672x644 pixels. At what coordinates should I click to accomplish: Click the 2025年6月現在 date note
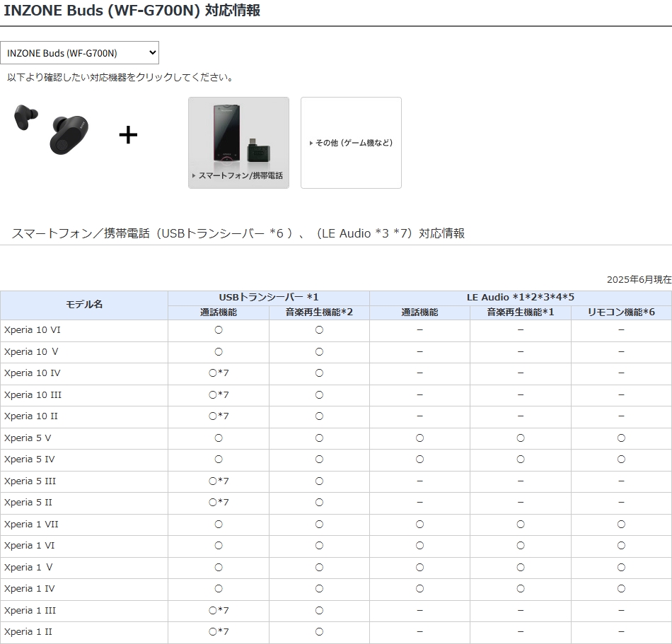click(639, 280)
